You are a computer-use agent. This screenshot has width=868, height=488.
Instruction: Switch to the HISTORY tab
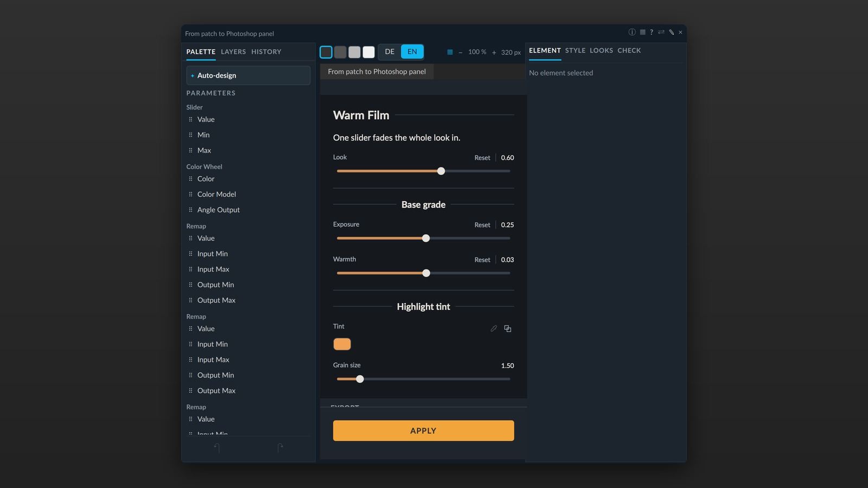click(266, 52)
